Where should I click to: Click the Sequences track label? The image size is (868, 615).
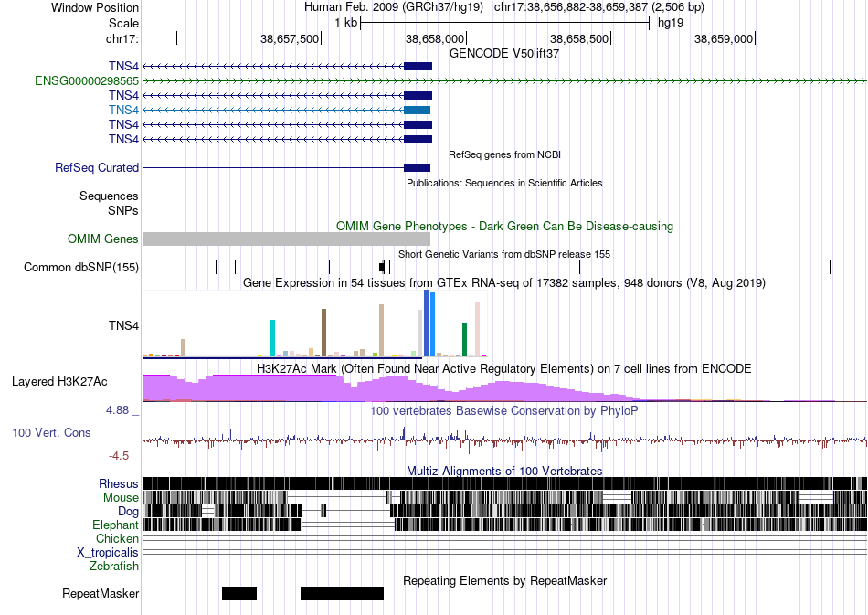(x=109, y=196)
